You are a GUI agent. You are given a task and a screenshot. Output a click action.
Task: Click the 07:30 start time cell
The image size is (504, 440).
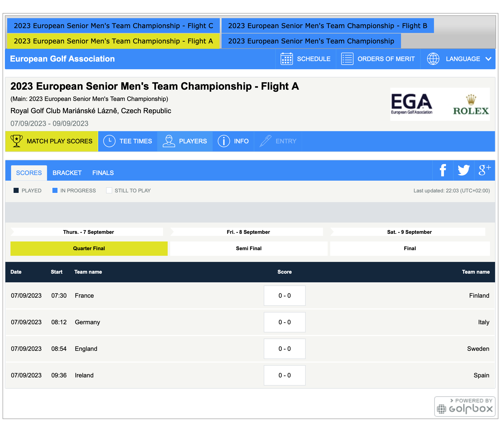[59, 296]
